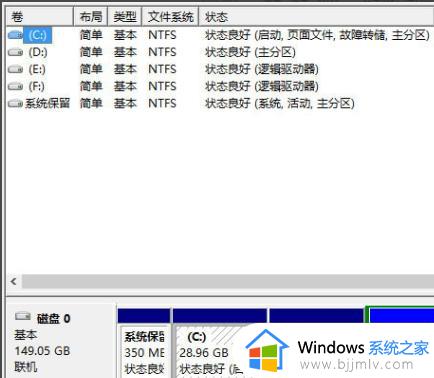Click NTFS cell in the E: row
This screenshot has height=378, width=434.
point(162,69)
